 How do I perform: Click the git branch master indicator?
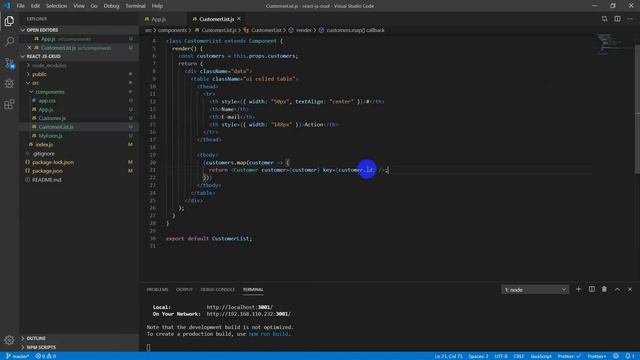[x=17, y=356]
